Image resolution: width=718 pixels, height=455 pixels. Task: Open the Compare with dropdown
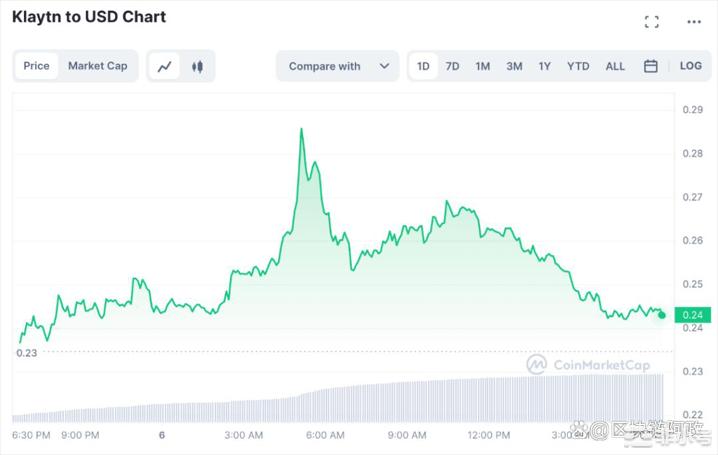point(325,67)
